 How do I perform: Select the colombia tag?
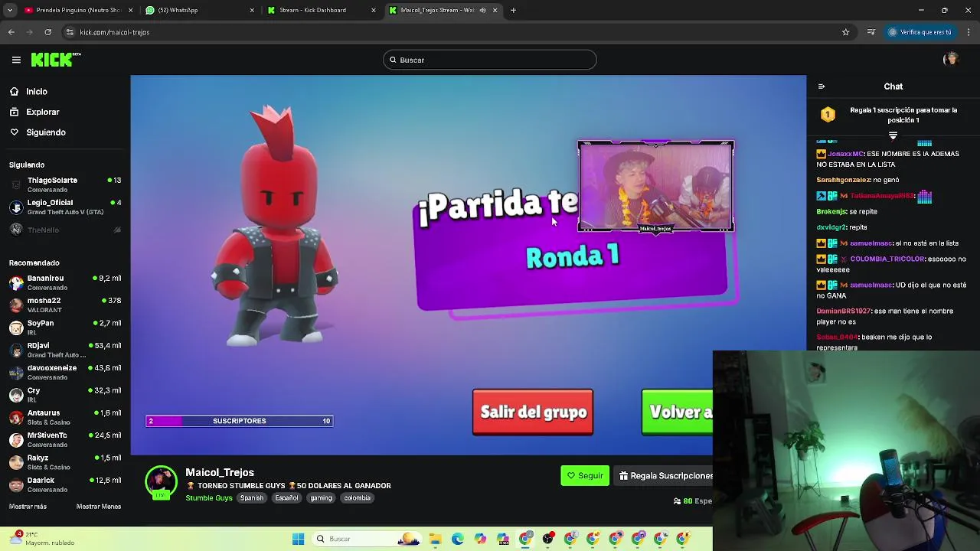click(x=357, y=498)
